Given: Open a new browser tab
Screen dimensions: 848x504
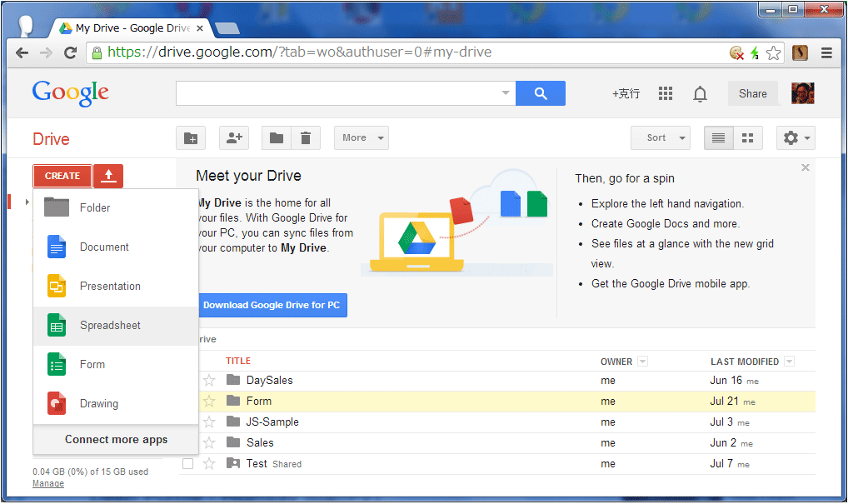Looking at the screenshot, I should tap(227, 28).
